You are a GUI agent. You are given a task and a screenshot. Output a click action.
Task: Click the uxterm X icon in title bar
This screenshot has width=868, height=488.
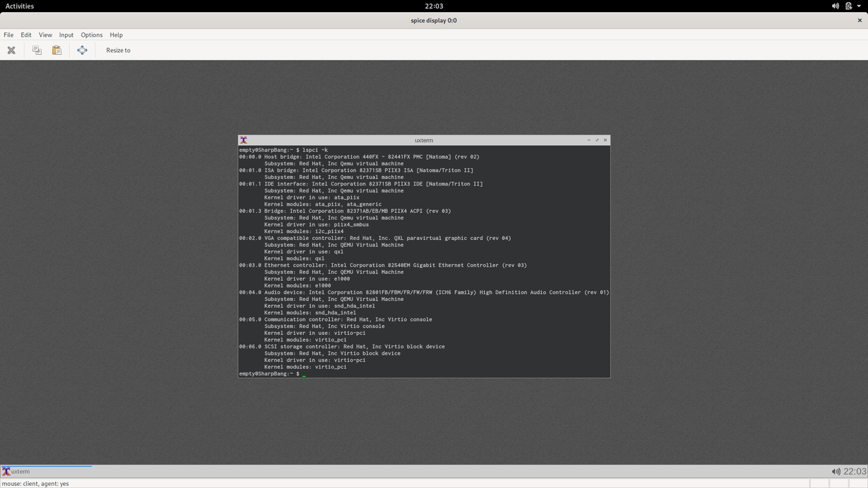tap(243, 140)
